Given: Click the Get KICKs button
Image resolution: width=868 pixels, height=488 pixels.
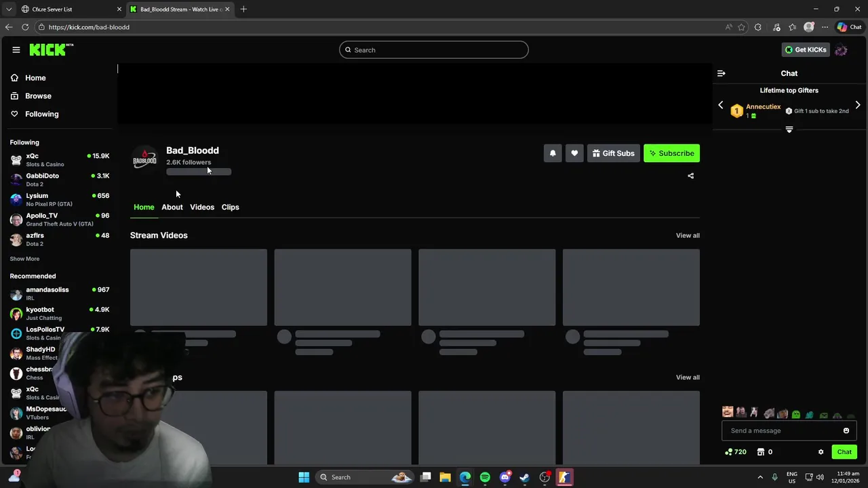Looking at the screenshot, I should tap(806, 49).
